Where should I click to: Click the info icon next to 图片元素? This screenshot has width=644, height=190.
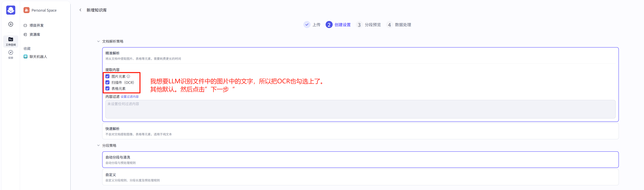[x=128, y=76]
